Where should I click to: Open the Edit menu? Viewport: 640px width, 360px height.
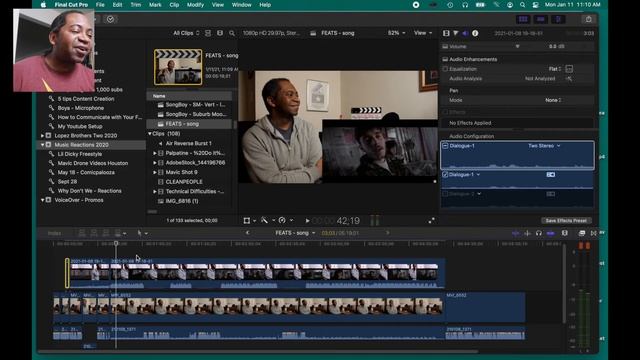[x=118, y=5]
